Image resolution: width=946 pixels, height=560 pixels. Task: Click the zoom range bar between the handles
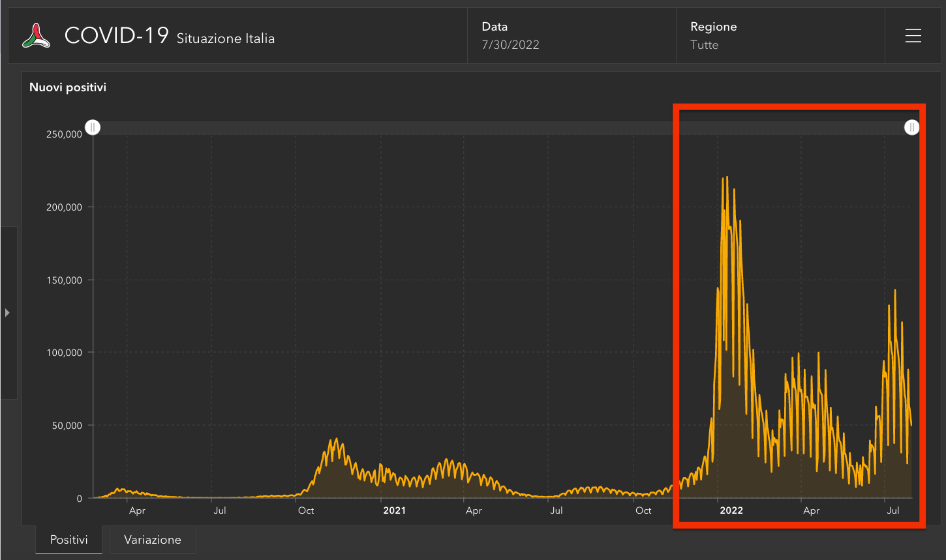(x=502, y=128)
